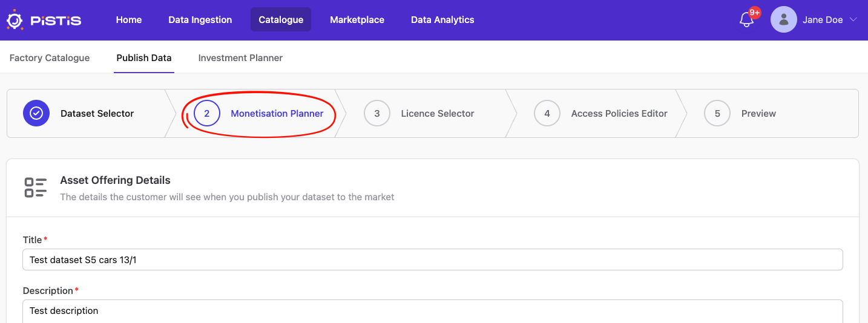
Task: Click the PISTIS logo
Action: pos(44,20)
